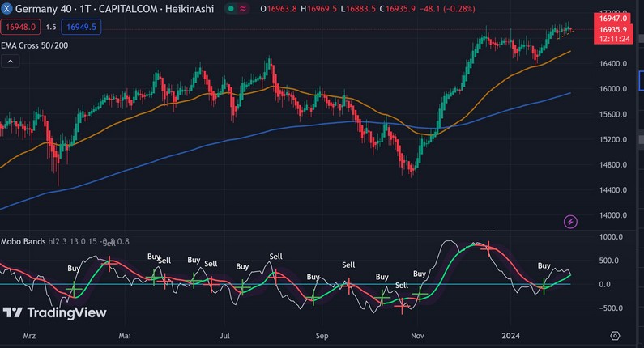Click the green cross marker under last Buy
This screenshot has height=348, width=644.
pos(544,285)
